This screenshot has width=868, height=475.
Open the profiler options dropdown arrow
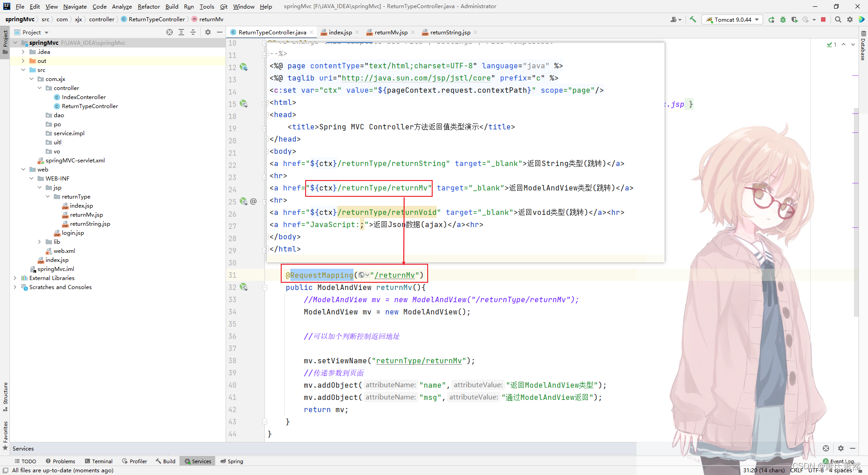[814, 20]
